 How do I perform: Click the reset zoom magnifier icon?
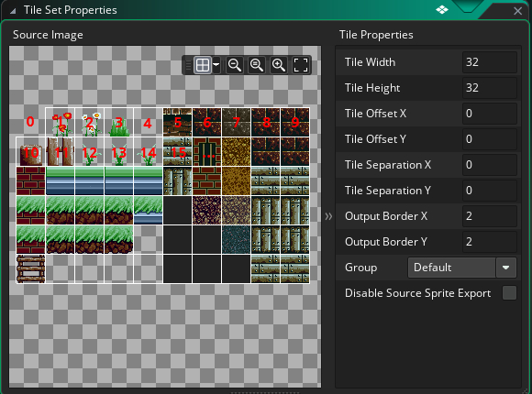click(257, 65)
